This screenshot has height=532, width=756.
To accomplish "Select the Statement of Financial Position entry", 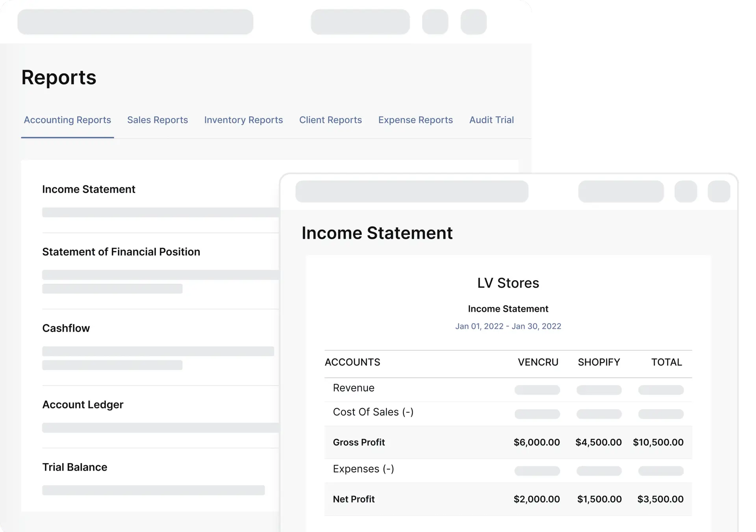I will click(x=121, y=251).
